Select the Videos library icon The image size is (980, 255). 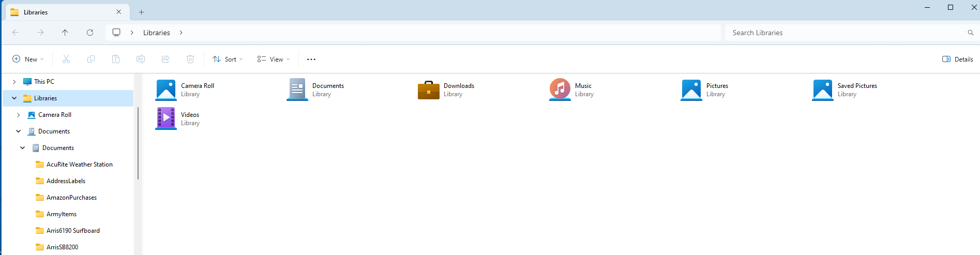tap(166, 118)
